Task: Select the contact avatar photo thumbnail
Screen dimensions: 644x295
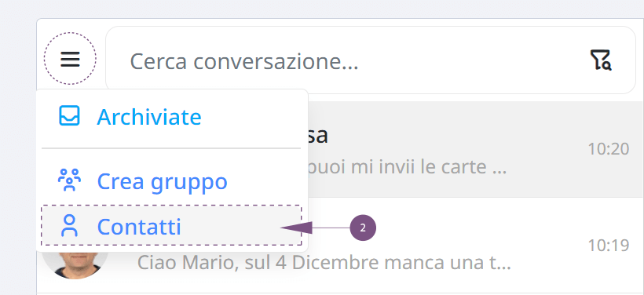Action: pos(75,264)
